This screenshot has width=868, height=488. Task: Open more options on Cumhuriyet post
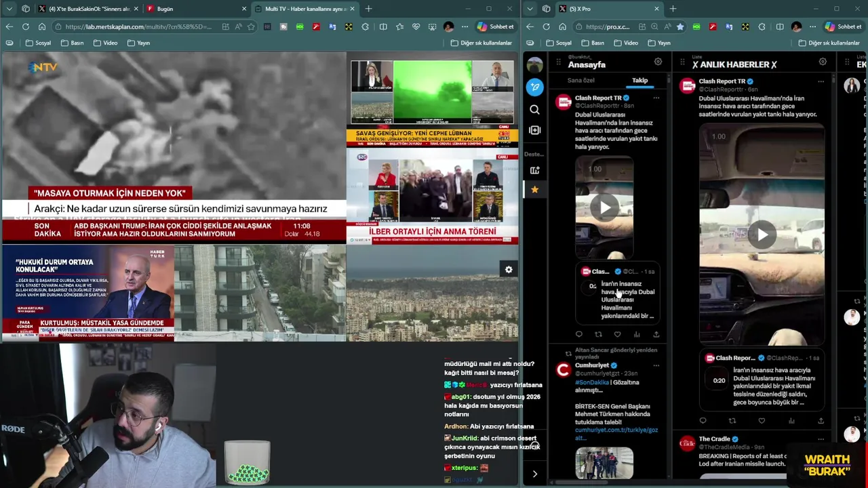656,365
